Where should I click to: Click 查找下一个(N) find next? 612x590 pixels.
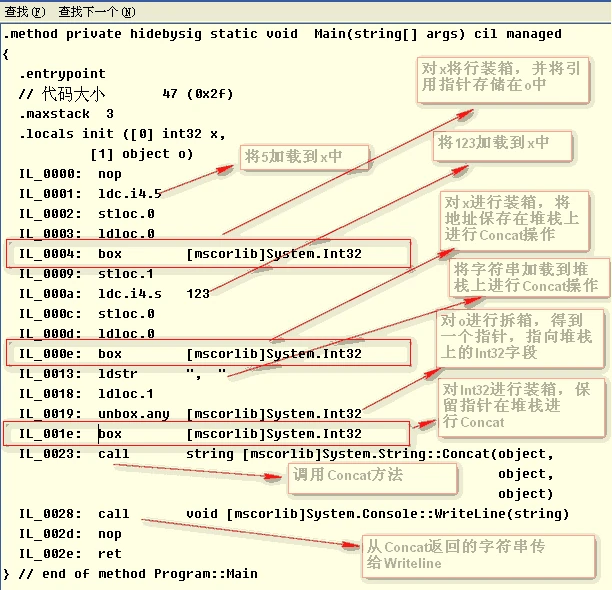point(97,12)
